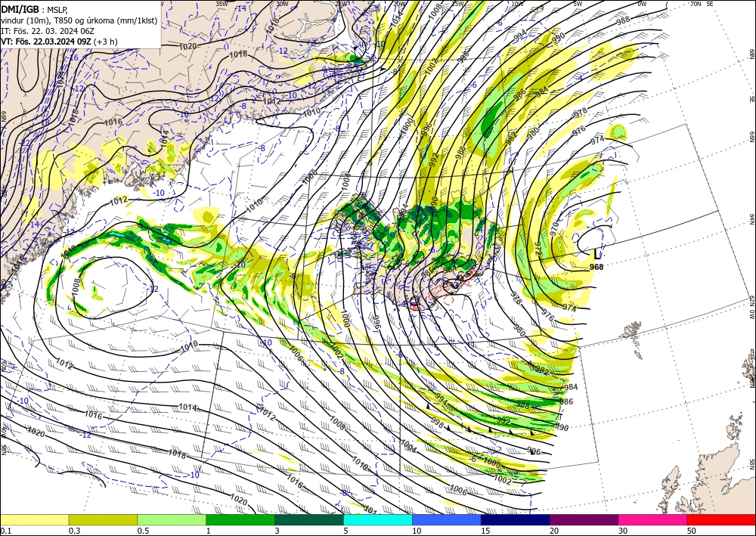
Task: Select the green 1–3 mm legend swatch
Action: point(240,519)
